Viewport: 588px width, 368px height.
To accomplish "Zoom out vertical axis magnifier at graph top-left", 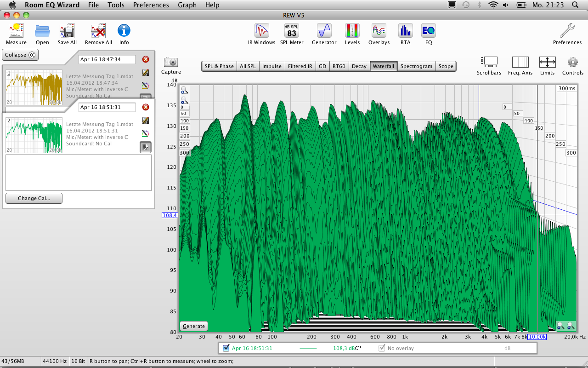I will (184, 100).
